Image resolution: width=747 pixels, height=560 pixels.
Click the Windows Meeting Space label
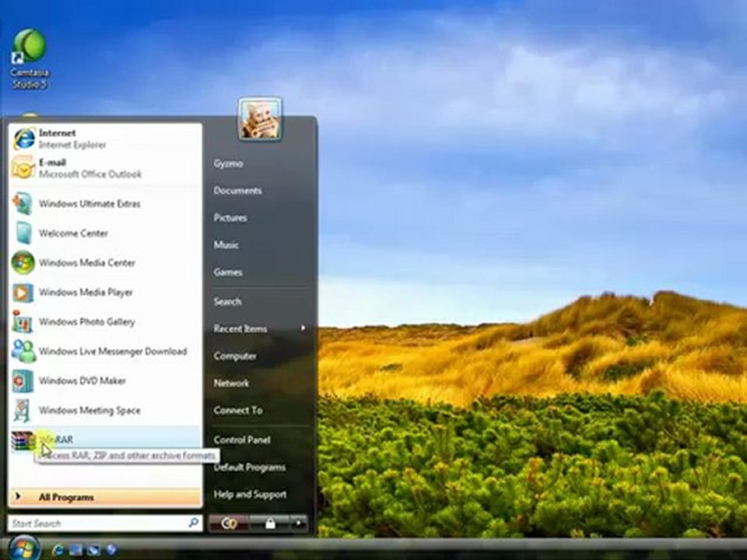[89, 411]
